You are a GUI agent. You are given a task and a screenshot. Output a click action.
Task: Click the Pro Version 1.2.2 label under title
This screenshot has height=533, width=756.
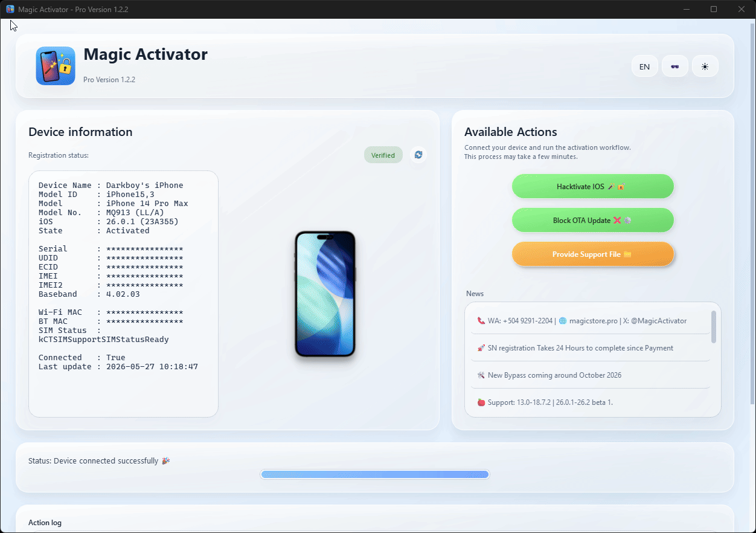(109, 80)
